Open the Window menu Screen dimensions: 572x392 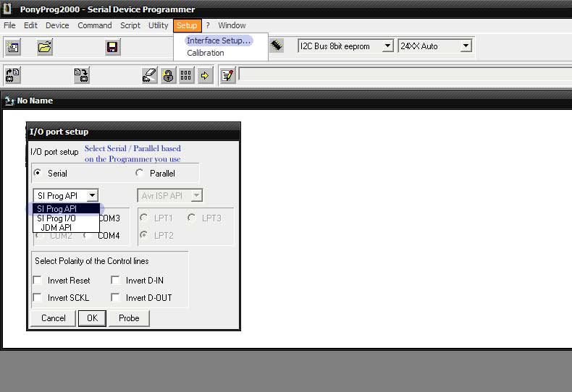coord(232,25)
